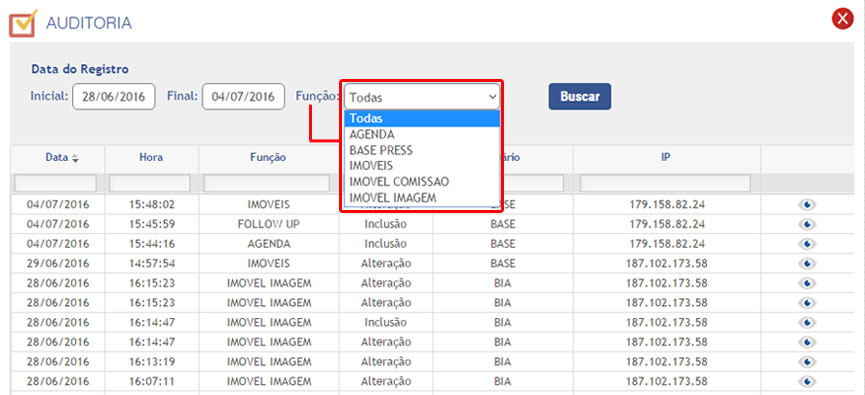Click Alteração cell in 14:57:54 row
The width and height of the screenshot is (865, 395).
(x=386, y=263)
